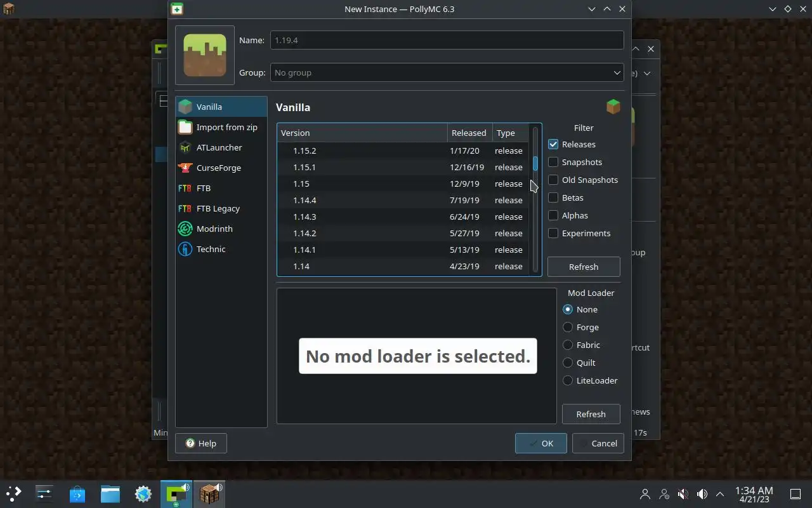Open the file manager from taskbar
Screen dimensions: 812x508
click(x=110, y=493)
